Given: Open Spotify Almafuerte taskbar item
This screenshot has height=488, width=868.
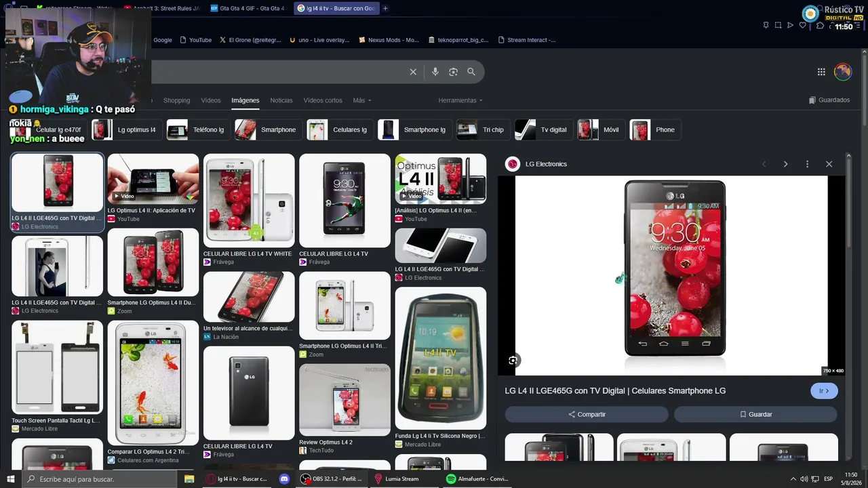Looking at the screenshot, I should (477, 479).
